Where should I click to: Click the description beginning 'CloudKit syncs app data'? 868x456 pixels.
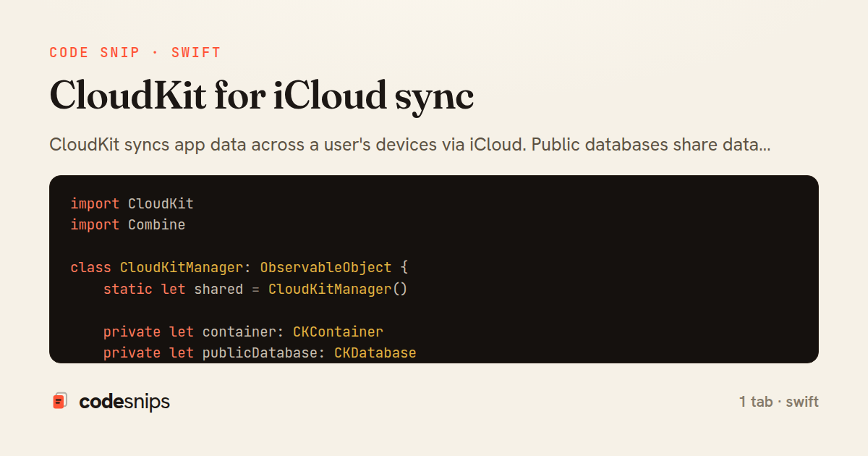[410, 144]
